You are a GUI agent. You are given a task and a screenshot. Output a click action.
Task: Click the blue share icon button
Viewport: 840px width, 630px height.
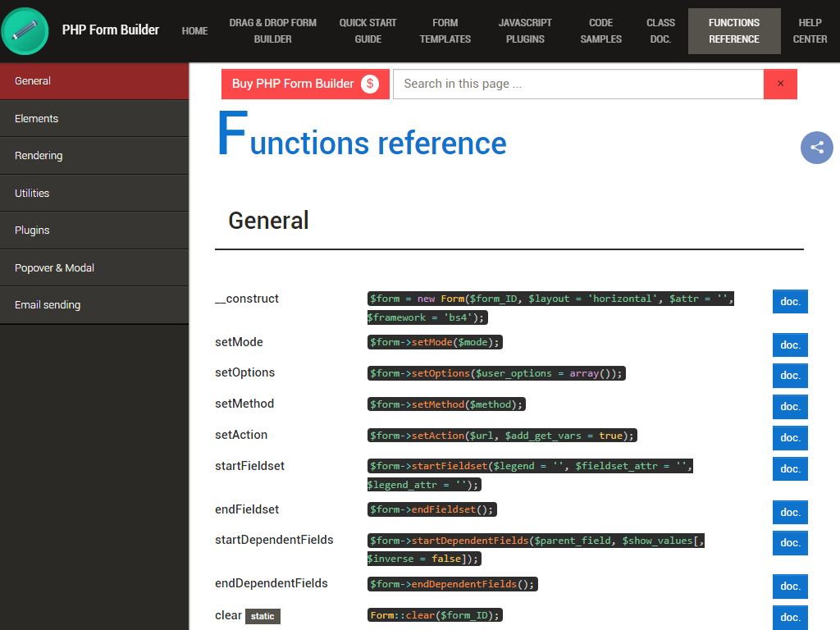(816, 148)
